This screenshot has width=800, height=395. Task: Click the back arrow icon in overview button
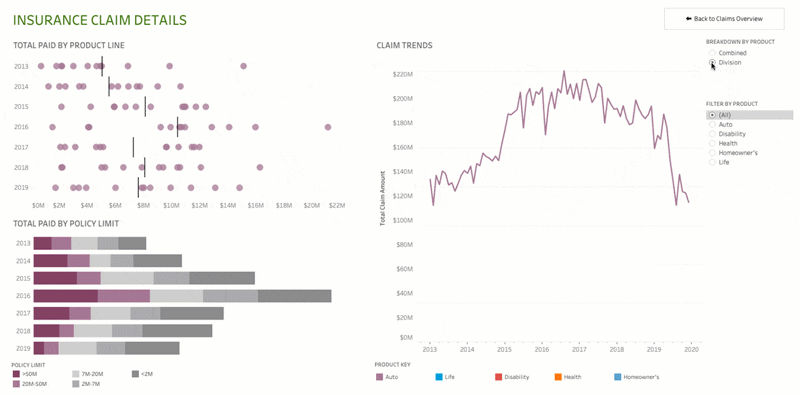pyautogui.click(x=688, y=19)
